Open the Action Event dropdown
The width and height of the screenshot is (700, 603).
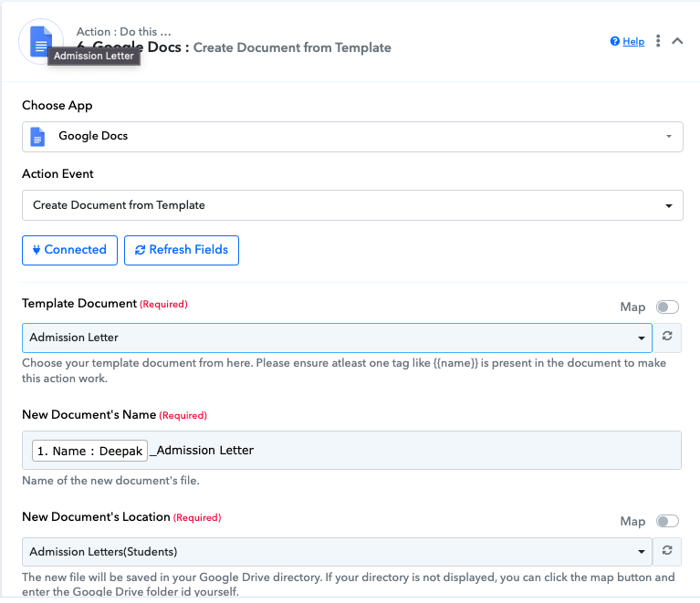pyautogui.click(x=352, y=205)
